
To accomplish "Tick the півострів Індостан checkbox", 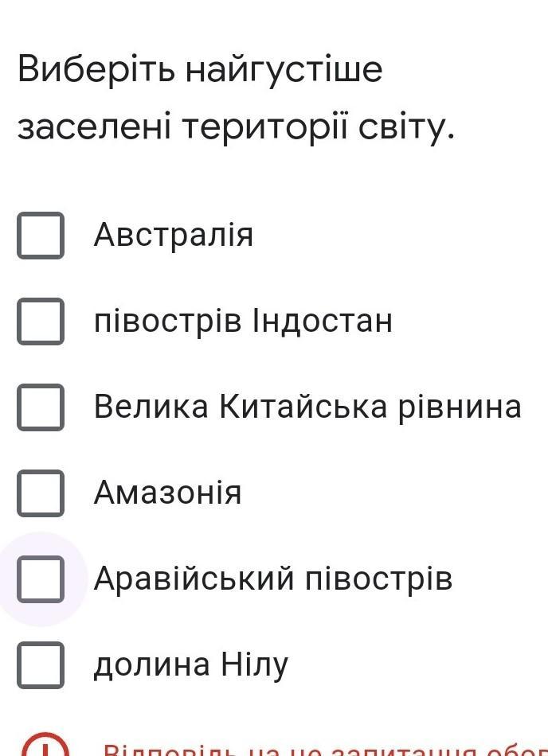I will [41, 321].
